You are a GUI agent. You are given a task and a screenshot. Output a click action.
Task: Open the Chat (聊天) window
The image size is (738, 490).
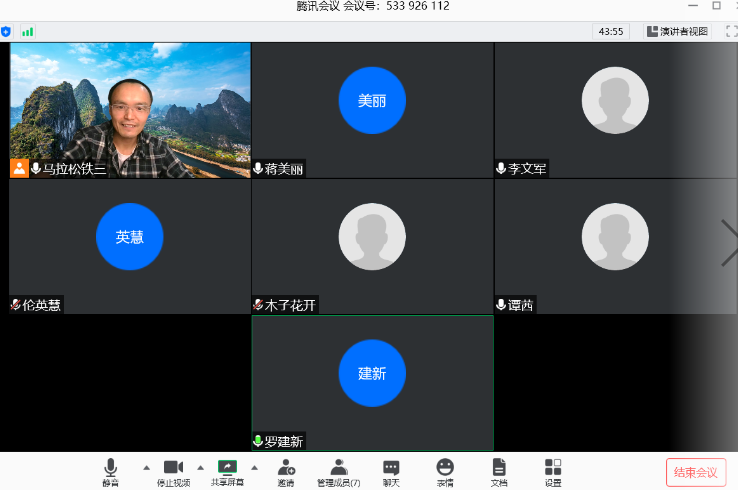391,468
